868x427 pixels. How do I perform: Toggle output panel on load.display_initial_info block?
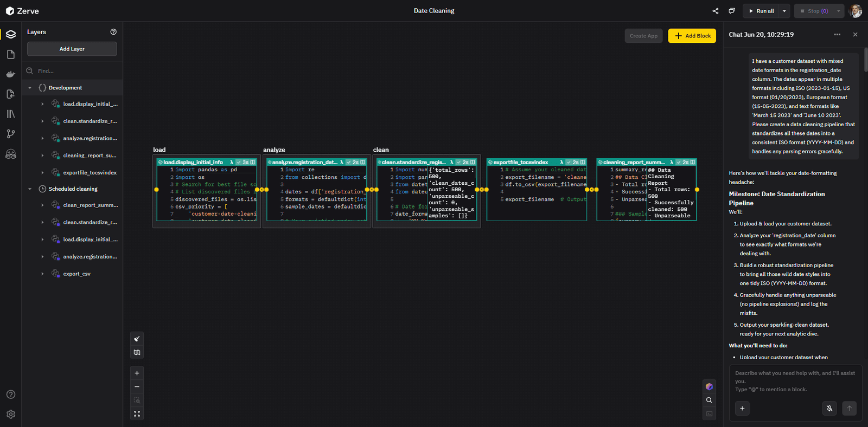point(253,162)
